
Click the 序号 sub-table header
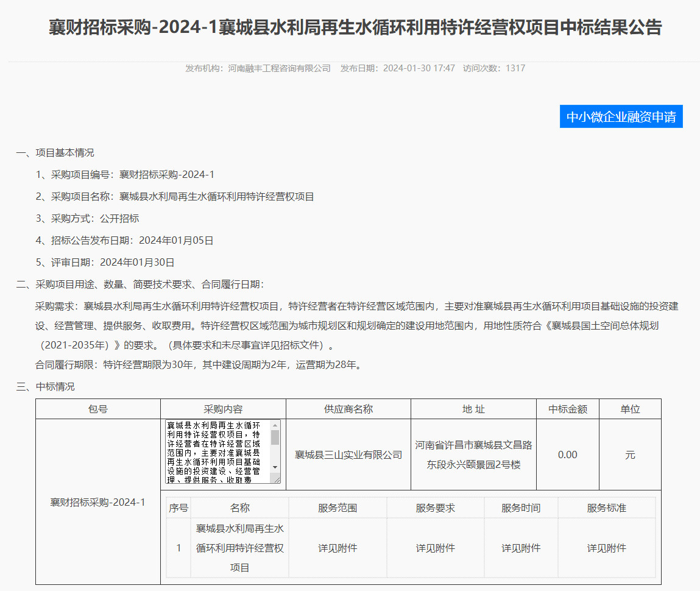click(179, 508)
